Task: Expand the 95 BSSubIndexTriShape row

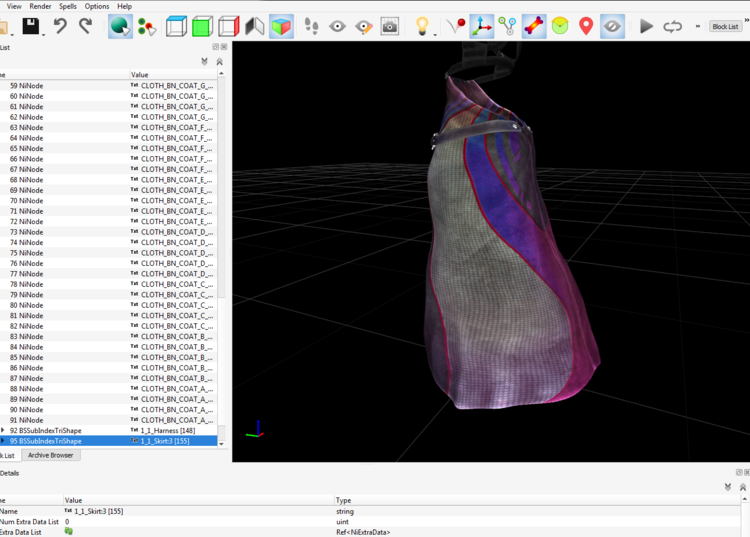Action: click(3, 441)
